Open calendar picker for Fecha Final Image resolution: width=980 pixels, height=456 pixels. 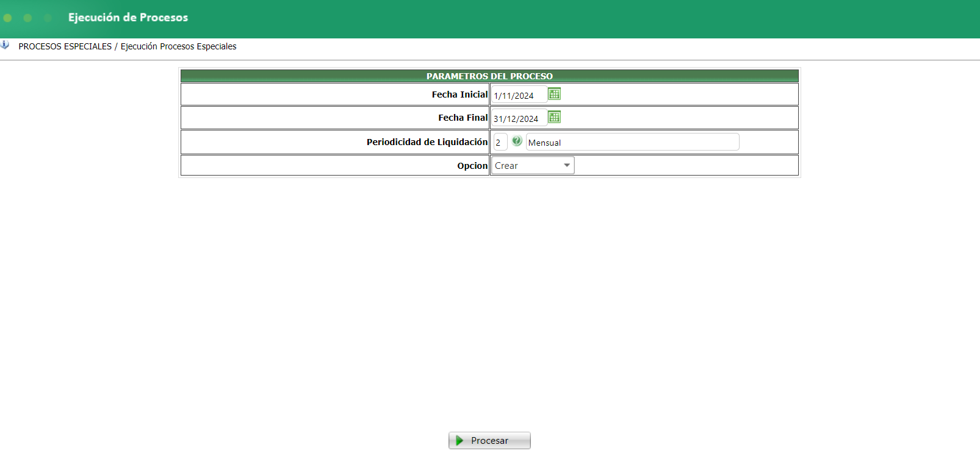(554, 117)
